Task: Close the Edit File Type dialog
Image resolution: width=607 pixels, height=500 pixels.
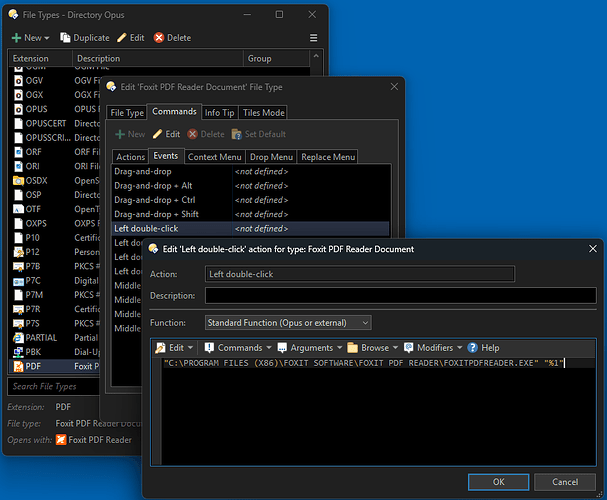Action: 394,87
